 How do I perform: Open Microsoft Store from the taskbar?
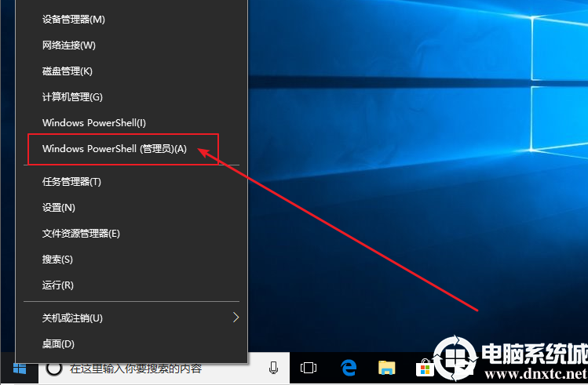425,368
